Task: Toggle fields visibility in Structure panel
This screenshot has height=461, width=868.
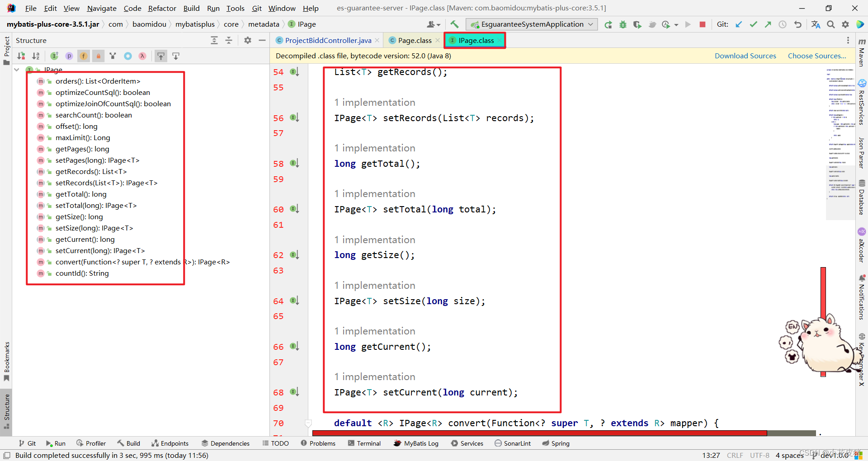Action: point(84,56)
